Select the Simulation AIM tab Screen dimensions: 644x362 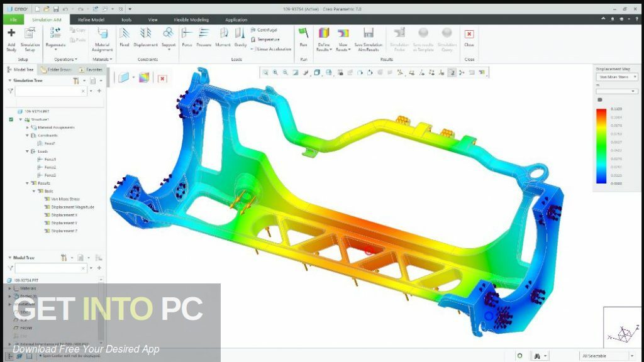pos(47,19)
